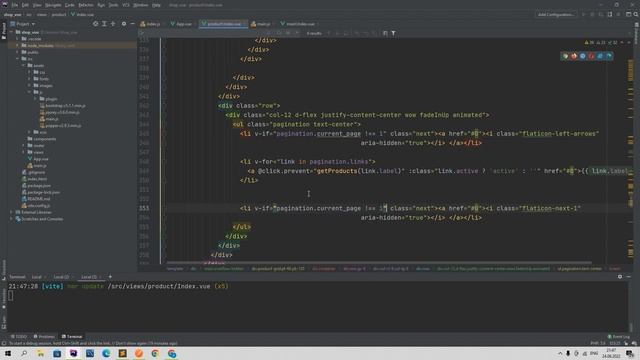Click Add Configuration button
This screenshot has width=640, height=360.
pos(556,14)
